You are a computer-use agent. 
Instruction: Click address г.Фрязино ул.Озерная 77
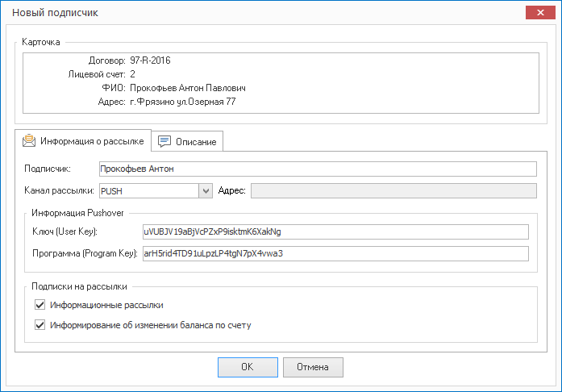(x=183, y=102)
